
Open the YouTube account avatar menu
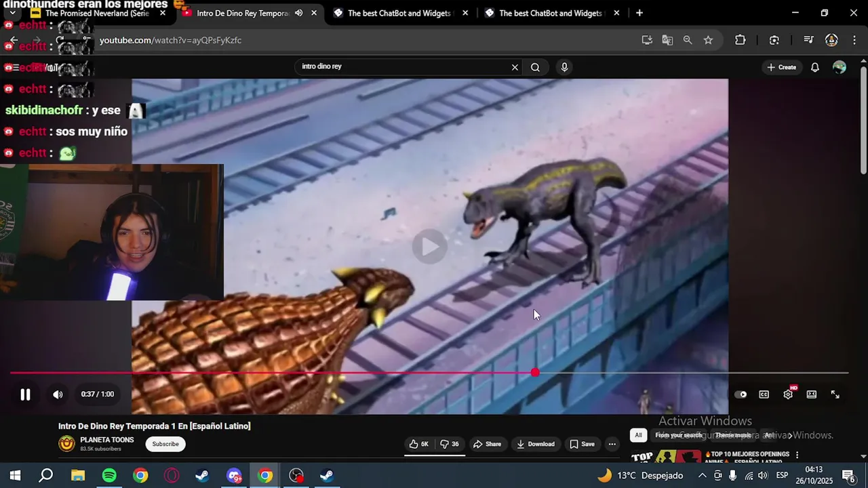(840, 67)
